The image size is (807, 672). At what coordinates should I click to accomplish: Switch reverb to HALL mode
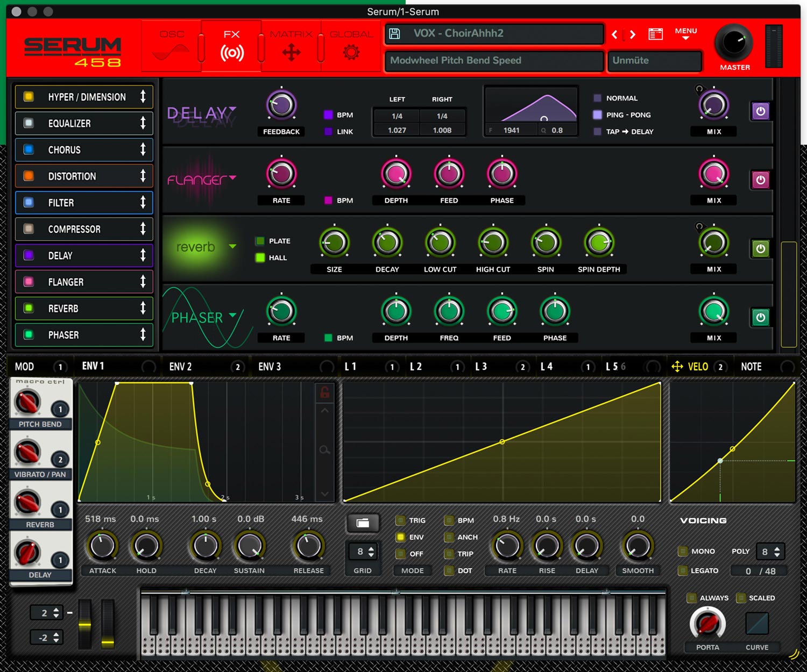coord(260,258)
